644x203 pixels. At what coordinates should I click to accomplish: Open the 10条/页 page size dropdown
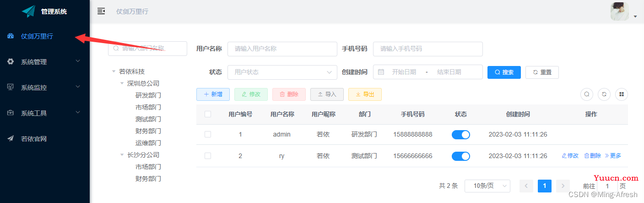[x=487, y=186]
